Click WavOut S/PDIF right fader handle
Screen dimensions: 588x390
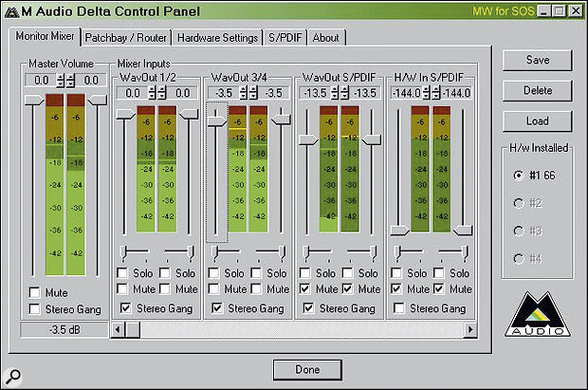pos(372,140)
